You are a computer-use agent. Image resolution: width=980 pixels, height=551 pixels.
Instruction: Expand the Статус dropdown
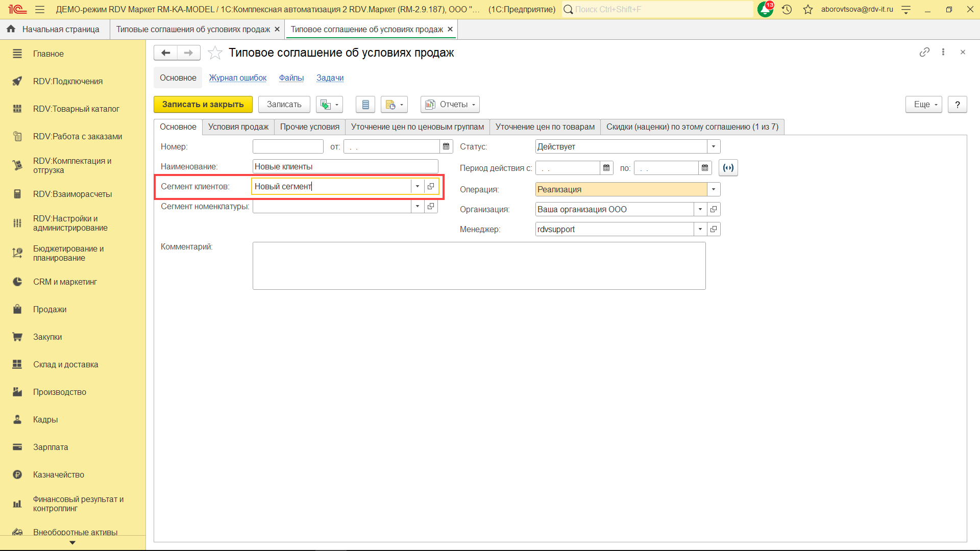point(714,146)
